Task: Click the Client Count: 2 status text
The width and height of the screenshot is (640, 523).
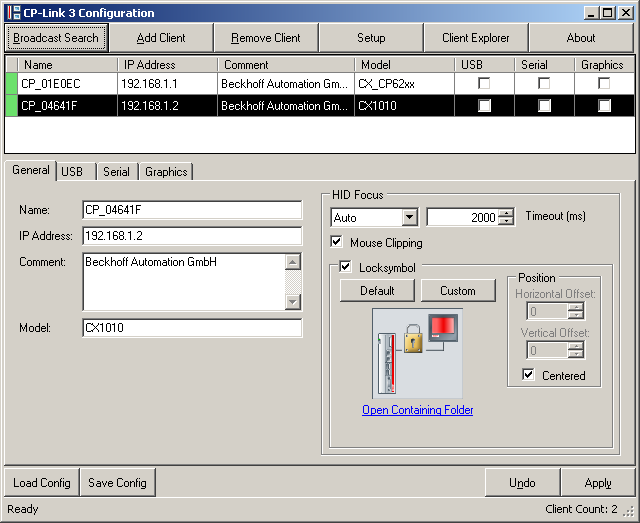Action: pyautogui.click(x=581, y=509)
